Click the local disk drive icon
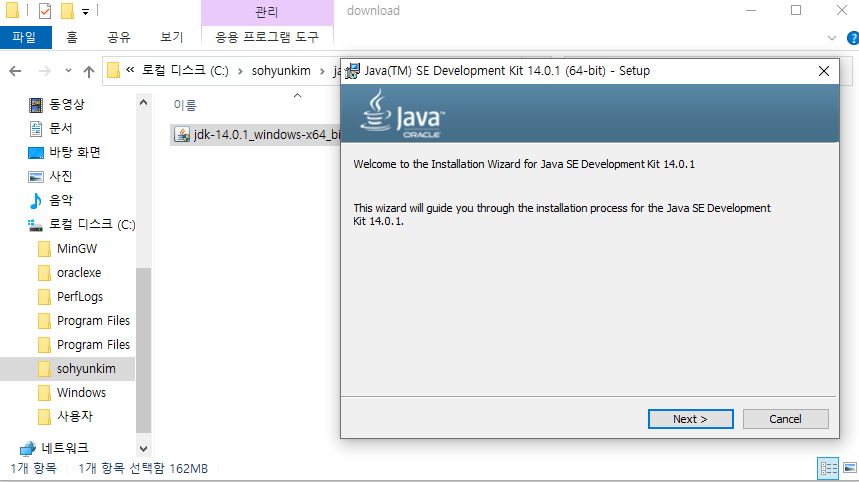This screenshot has height=482, width=859. point(36,225)
